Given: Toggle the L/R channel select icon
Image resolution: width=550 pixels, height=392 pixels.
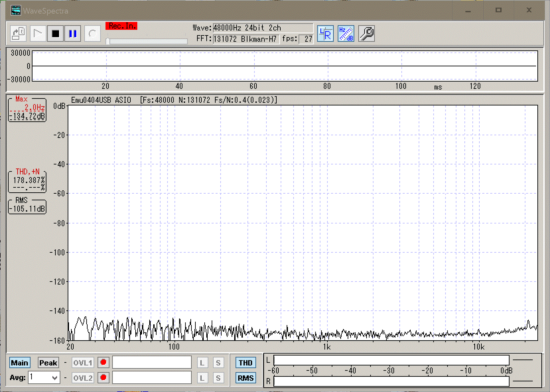Looking at the screenshot, I should 325,33.
